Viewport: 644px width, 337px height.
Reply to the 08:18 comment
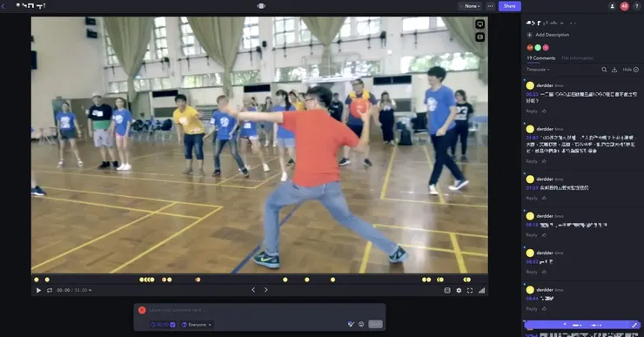pos(532,235)
